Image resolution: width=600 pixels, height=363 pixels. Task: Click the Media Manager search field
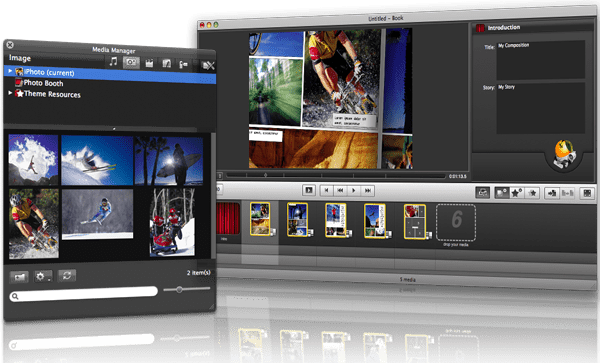click(83, 294)
